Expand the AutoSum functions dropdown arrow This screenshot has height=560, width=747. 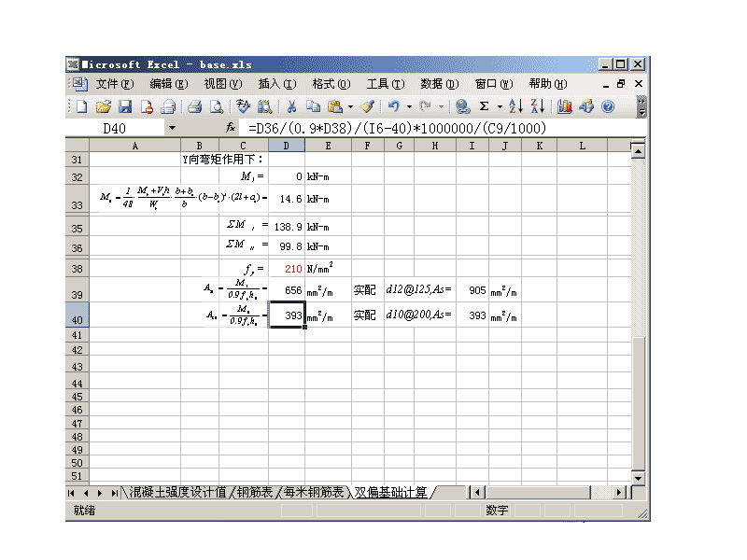point(500,107)
